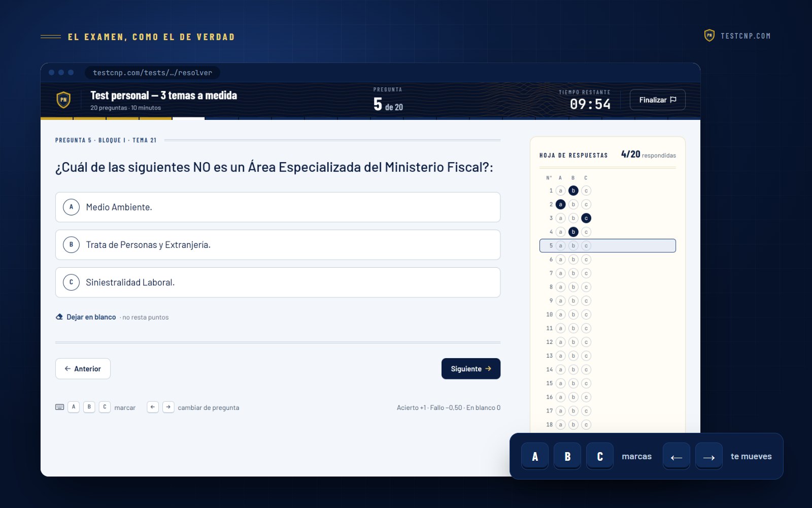Mark bubble c for question 17 on answer sheet
The width and height of the screenshot is (812, 508).
[x=586, y=410]
